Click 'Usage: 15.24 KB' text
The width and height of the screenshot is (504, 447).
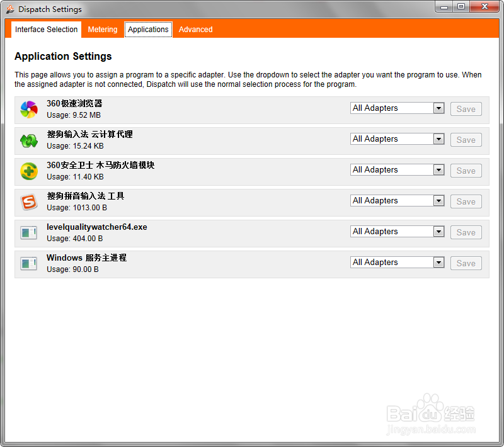(x=75, y=146)
